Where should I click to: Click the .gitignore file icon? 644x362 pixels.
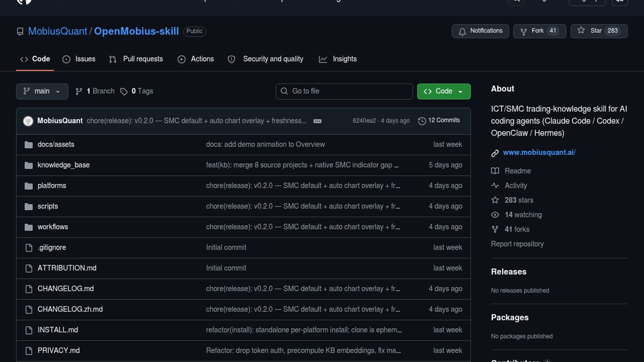coord(29,248)
